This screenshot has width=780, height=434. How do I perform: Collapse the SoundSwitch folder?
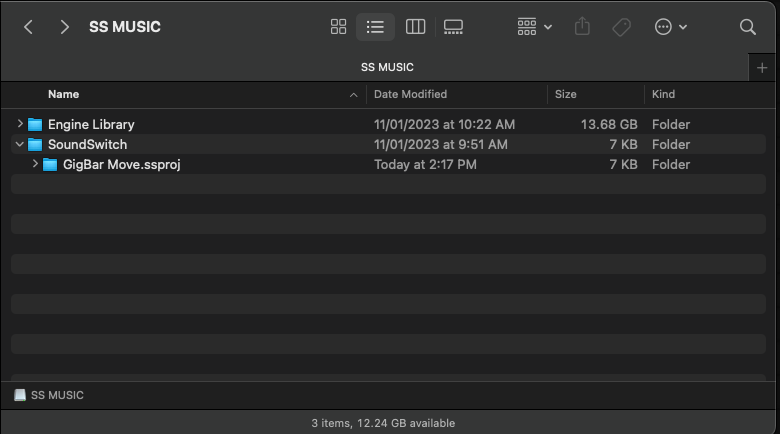pyautogui.click(x=19, y=144)
